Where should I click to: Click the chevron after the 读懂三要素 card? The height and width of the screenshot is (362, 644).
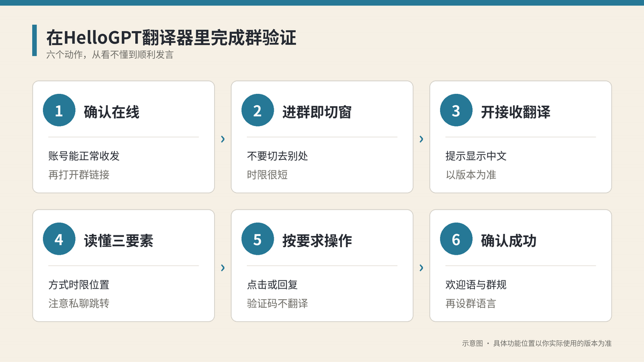pos(223,268)
